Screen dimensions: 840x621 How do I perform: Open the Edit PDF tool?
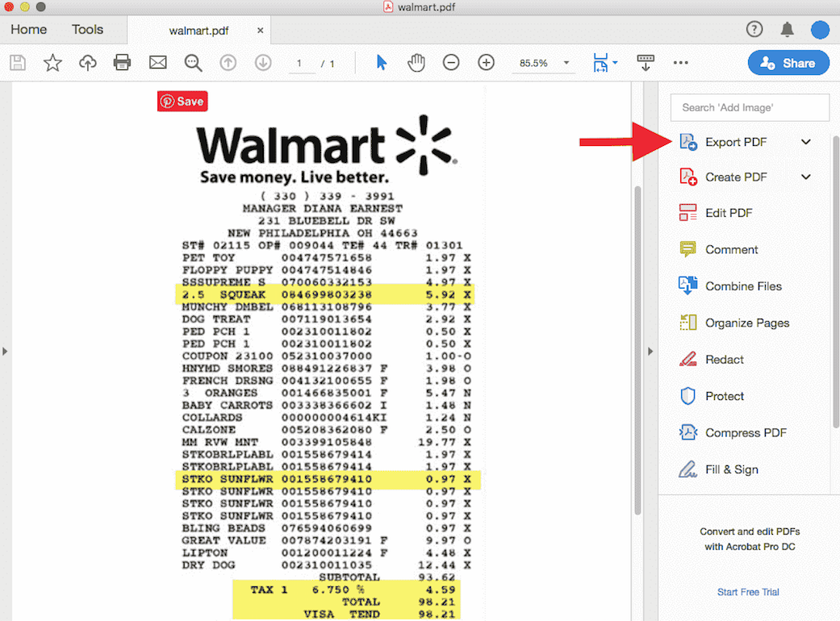pos(717,213)
